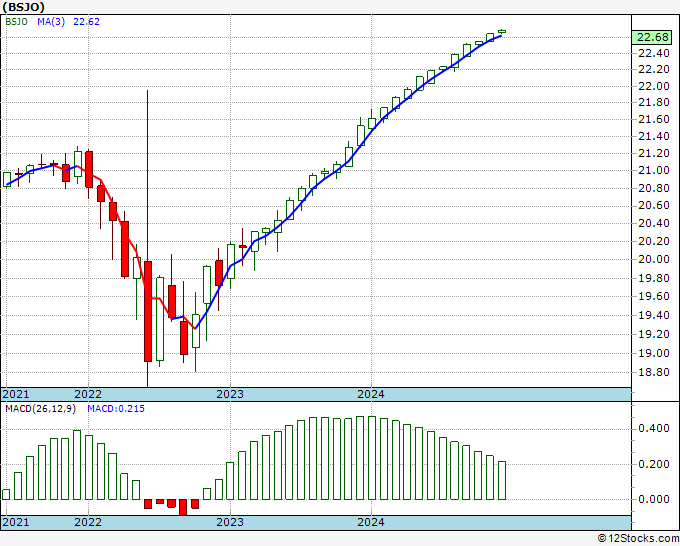This screenshot has height=546, width=680.
Task: Select 2024 on the price chart time axis
Action: (371, 394)
